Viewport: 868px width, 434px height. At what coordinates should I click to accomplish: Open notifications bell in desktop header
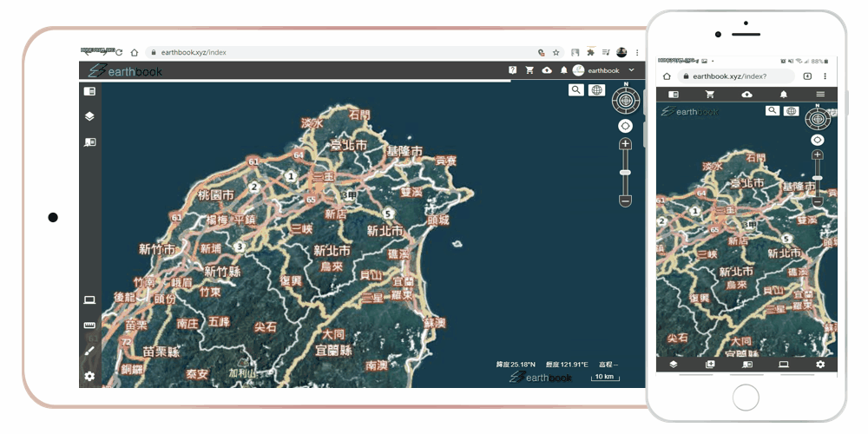coord(563,70)
